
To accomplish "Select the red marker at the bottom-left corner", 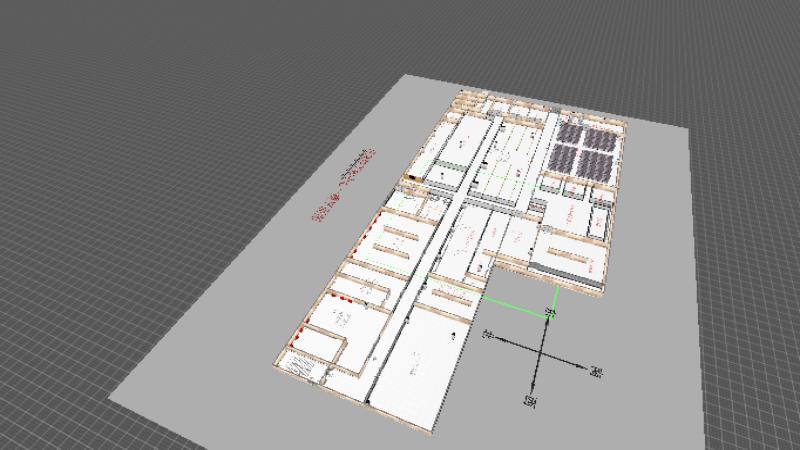I will tap(292, 345).
